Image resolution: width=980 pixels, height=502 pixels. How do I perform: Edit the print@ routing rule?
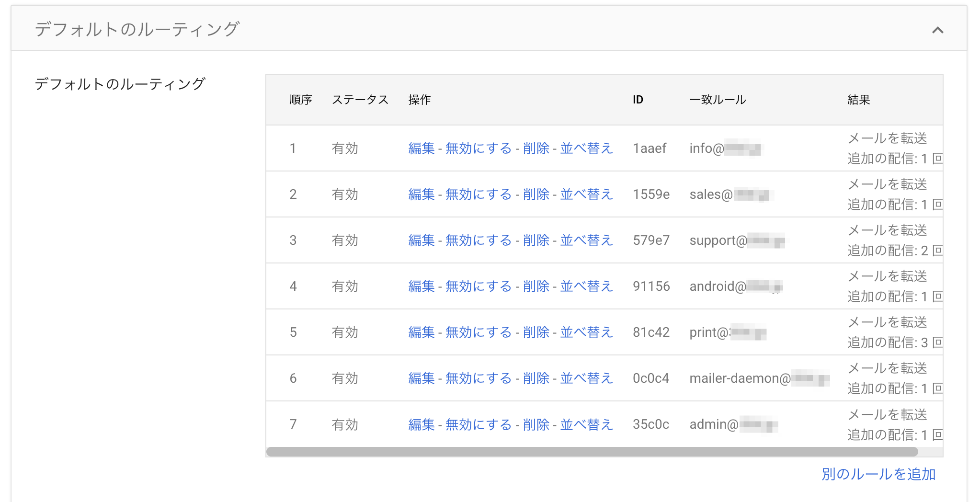tap(421, 332)
